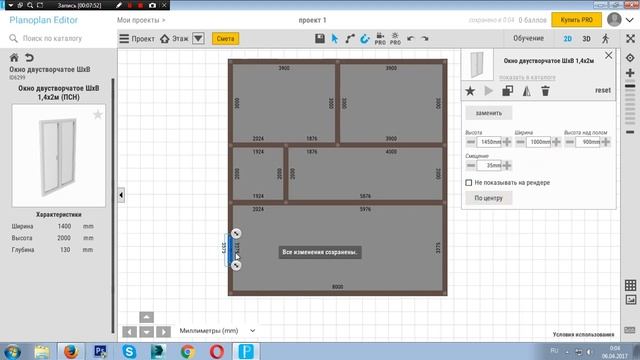Click the window catalog preview thumbnail
The height and width of the screenshot is (360, 640).
[58, 156]
